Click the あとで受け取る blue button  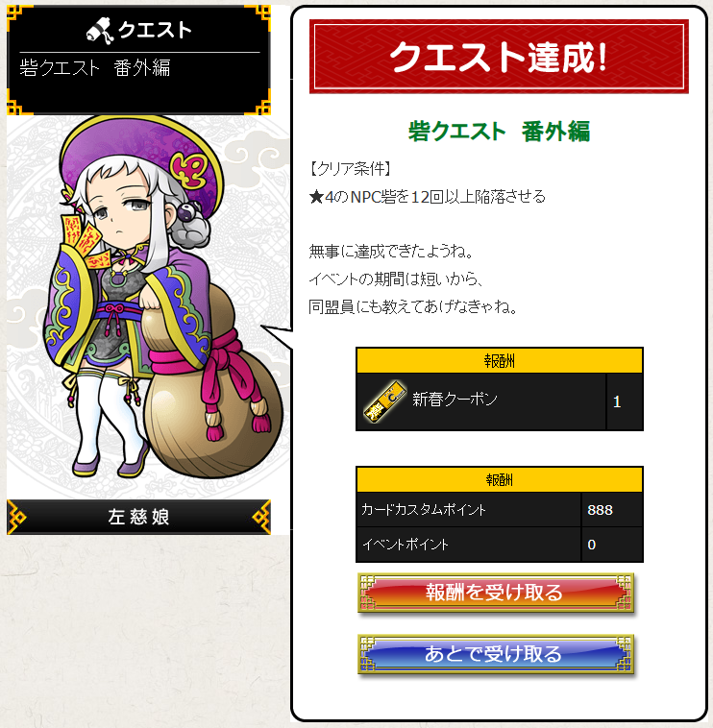coord(495,654)
